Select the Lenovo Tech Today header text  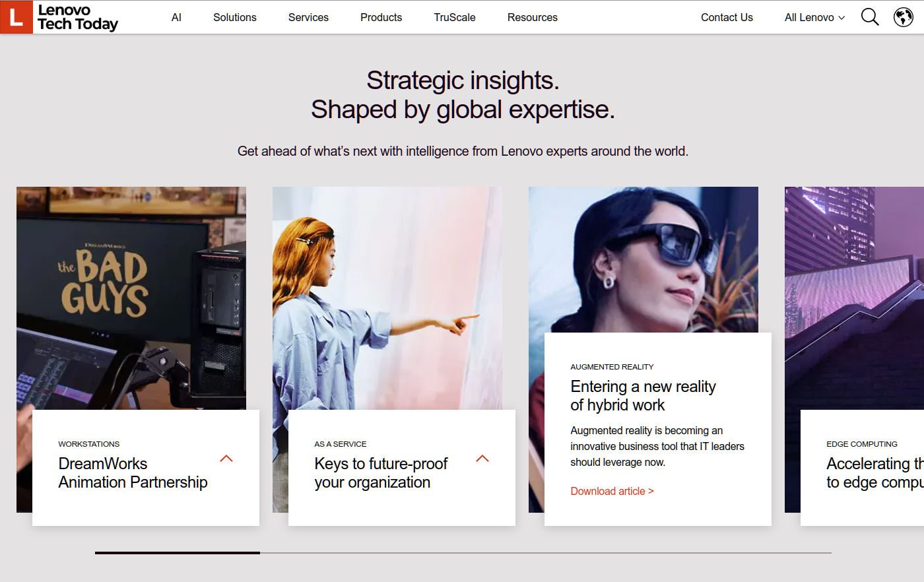(x=77, y=18)
